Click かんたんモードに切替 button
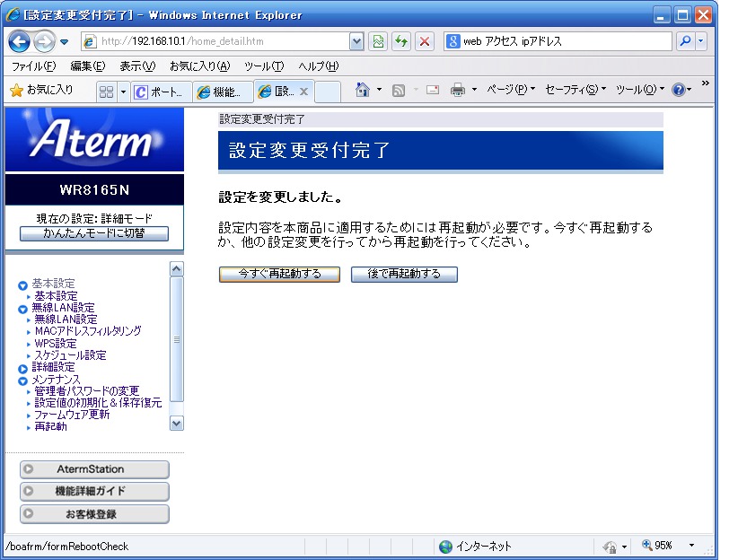Image resolution: width=738 pixels, height=560 pixels. [94, 233]
